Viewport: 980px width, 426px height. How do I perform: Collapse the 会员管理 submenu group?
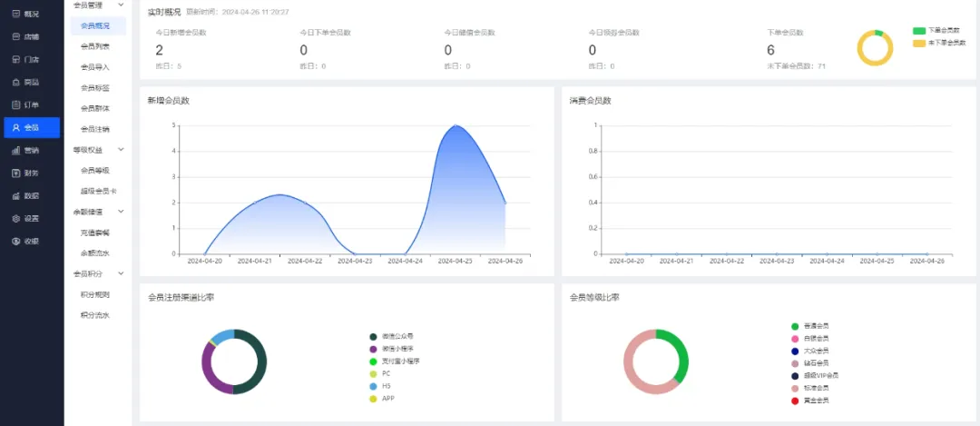[x=121, y=5]
